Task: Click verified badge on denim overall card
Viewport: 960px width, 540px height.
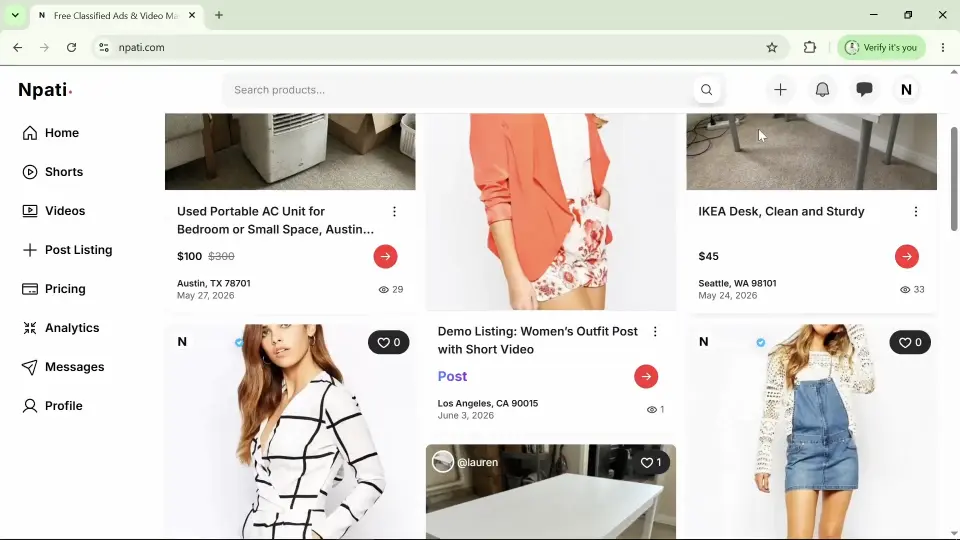Action: click(x=760, y=342)
